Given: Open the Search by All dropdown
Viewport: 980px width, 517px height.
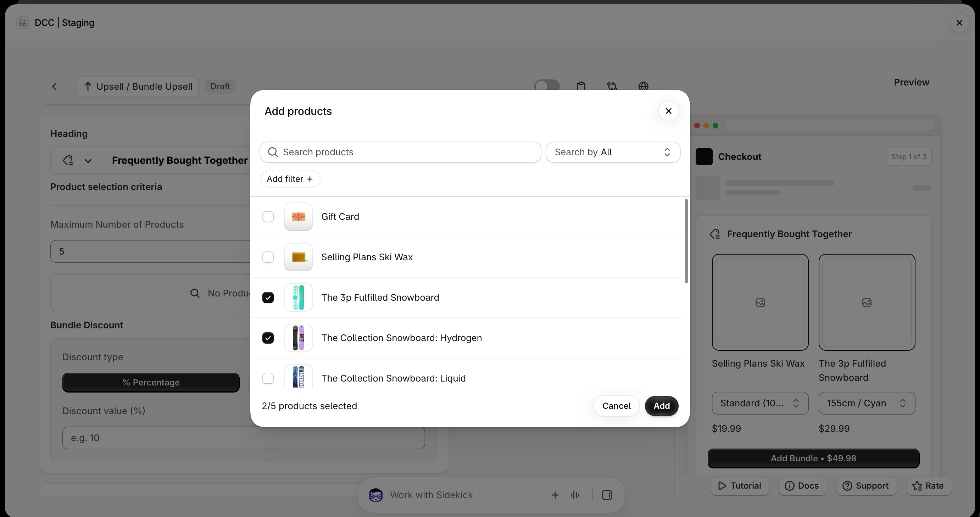Looking at the screenshot, I should 613,152.
